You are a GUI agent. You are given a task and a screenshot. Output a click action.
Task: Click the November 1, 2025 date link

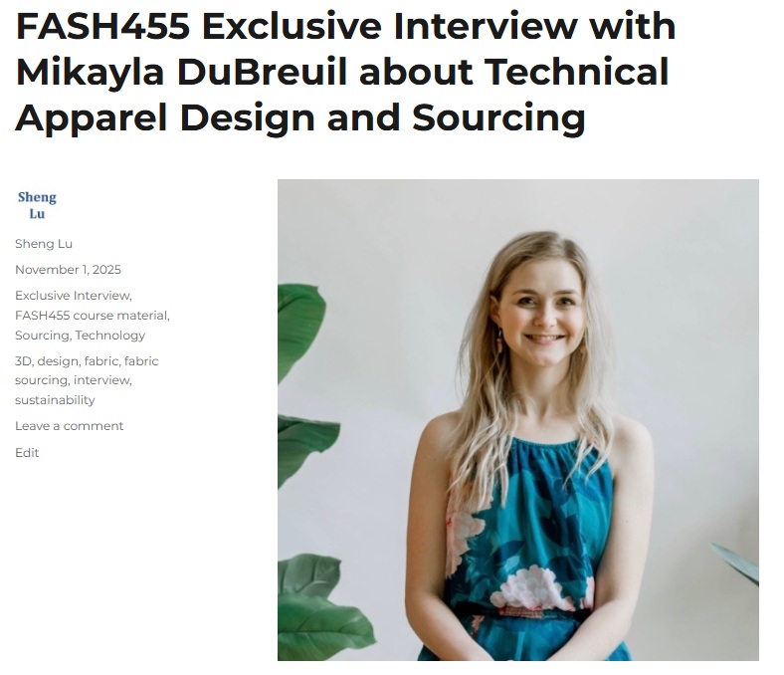coord(68,270)
